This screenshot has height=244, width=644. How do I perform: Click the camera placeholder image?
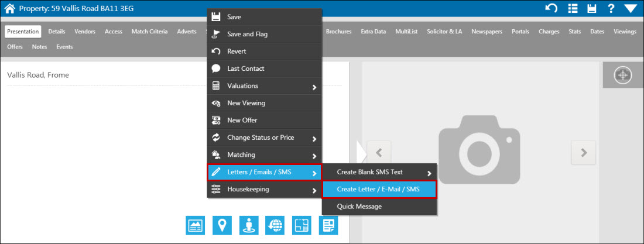(479, 149)
